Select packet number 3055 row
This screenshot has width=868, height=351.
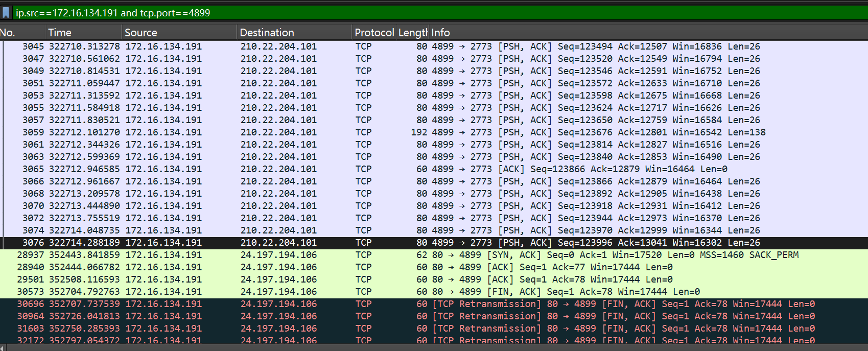(434, 108)
